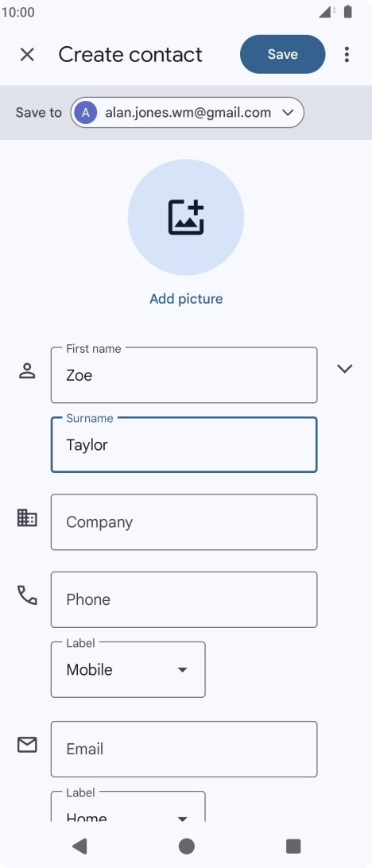This screenshot has width=372, height=868.
Task: Tap the add photo circle icon
Action: pyautogui.click(x=186, y=217)
